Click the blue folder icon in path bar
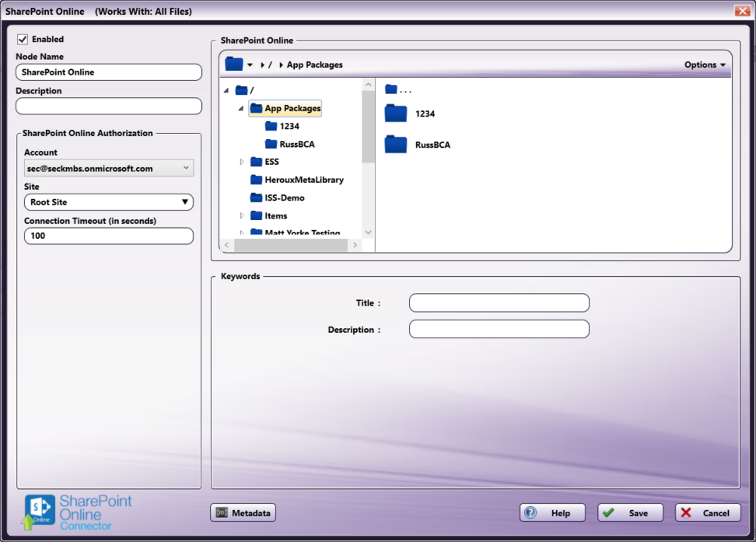 tap(234, 64)
